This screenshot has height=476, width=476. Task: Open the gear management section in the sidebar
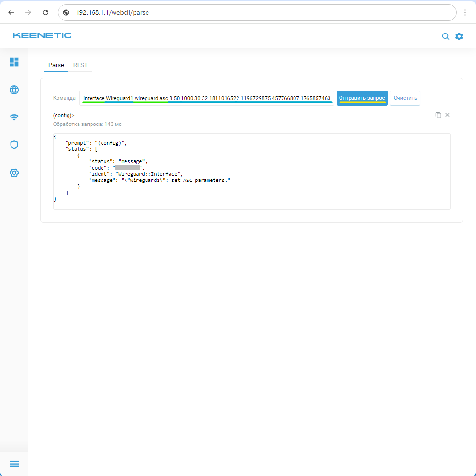tap(14, 172)
